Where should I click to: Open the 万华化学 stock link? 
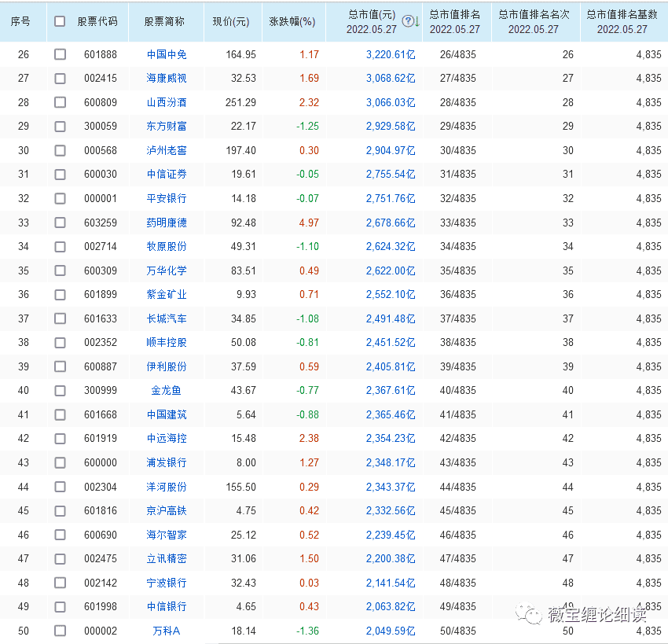pyautogui.click(x=167, y=270)
